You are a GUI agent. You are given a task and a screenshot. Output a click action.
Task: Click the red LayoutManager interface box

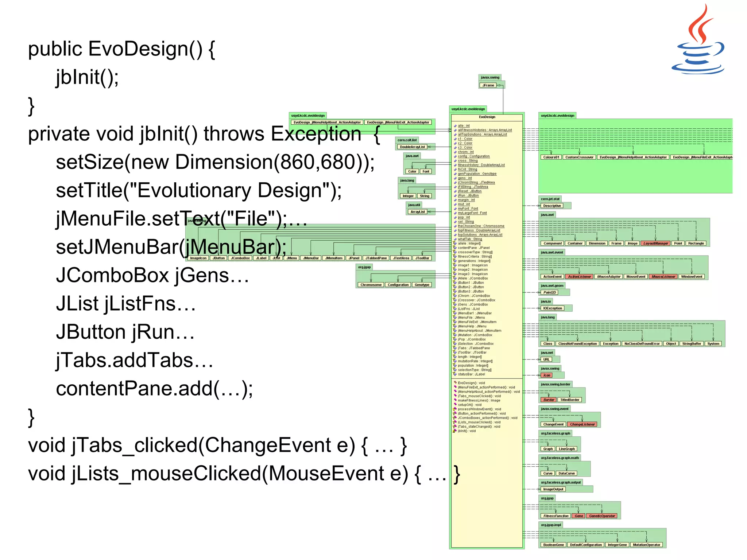point(655,244)
